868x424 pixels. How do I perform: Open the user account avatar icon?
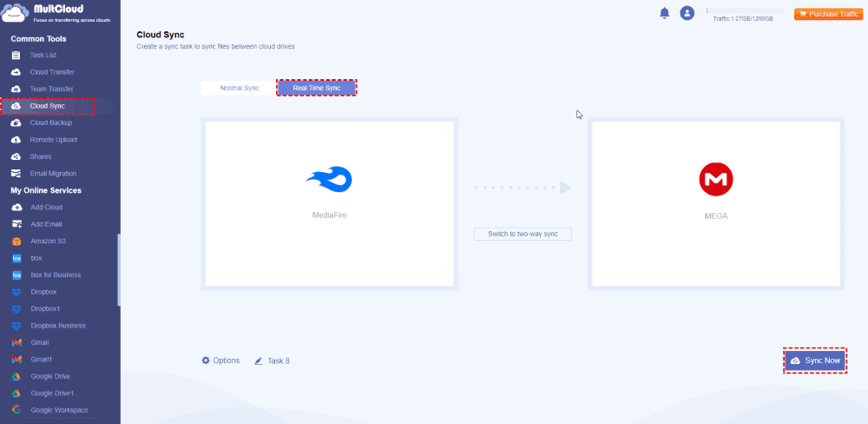pos(687,13)
